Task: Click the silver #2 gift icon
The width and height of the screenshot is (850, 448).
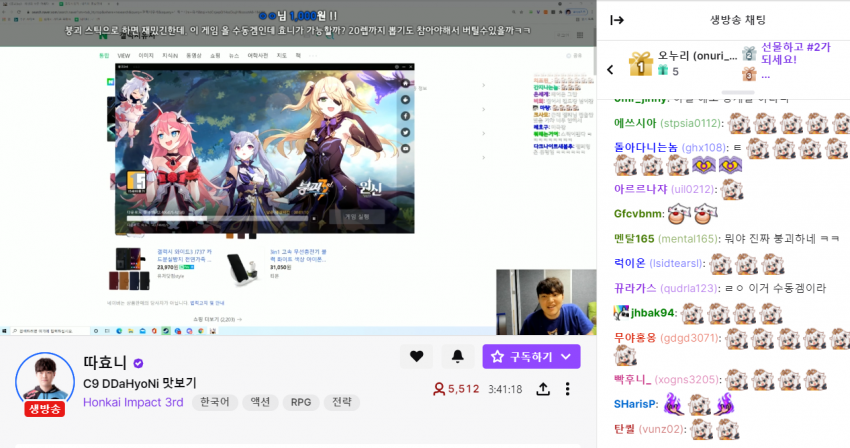Action: click(749, 53)
